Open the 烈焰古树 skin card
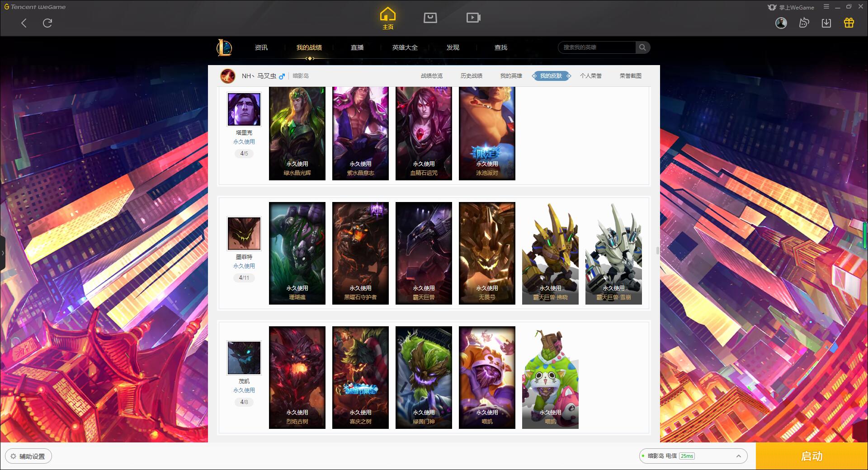 click(297, 377)
